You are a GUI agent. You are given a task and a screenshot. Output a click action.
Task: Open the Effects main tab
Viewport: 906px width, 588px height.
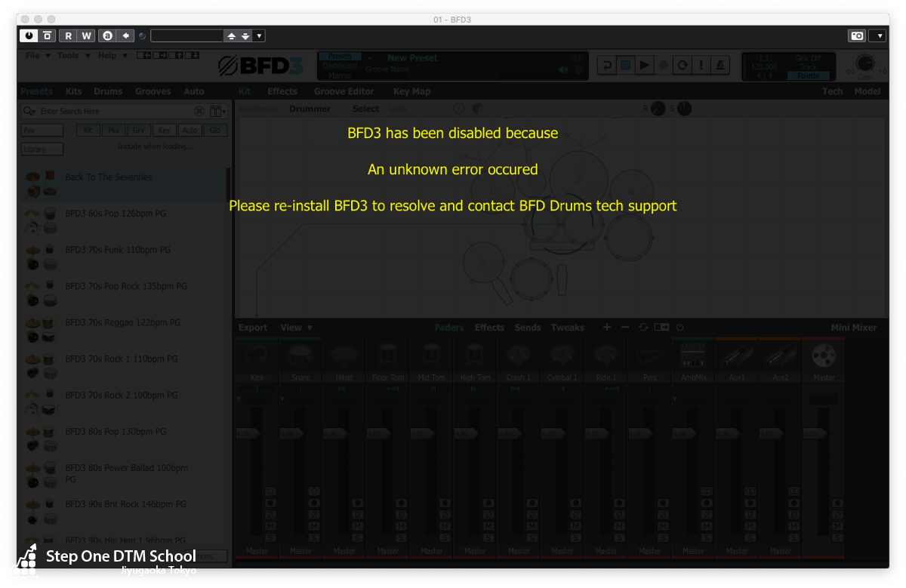tap(282, 91)
